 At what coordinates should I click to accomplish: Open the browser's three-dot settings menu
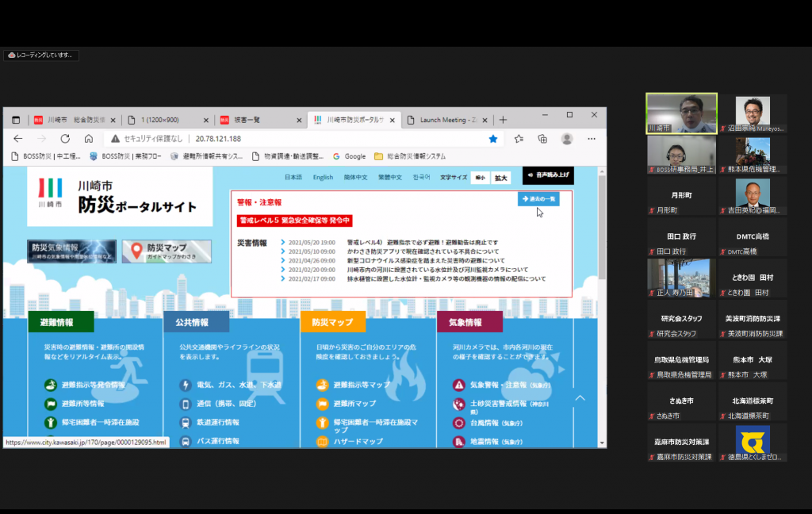pos(591,139)
